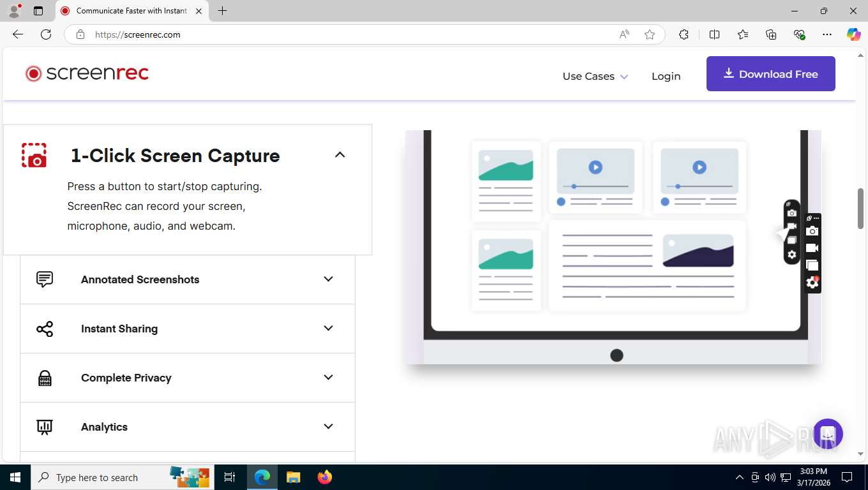Open Browser essentials heart icon
This screenshot has width=868, height=490.
[x=799, y=34]
